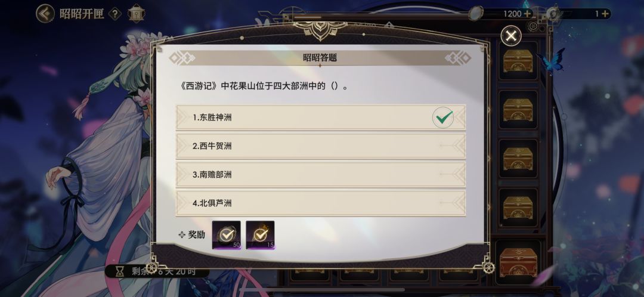Viewport: 644px width, 297px height.
Task: Tap the plus beside count 1
Action: [605, 14]
